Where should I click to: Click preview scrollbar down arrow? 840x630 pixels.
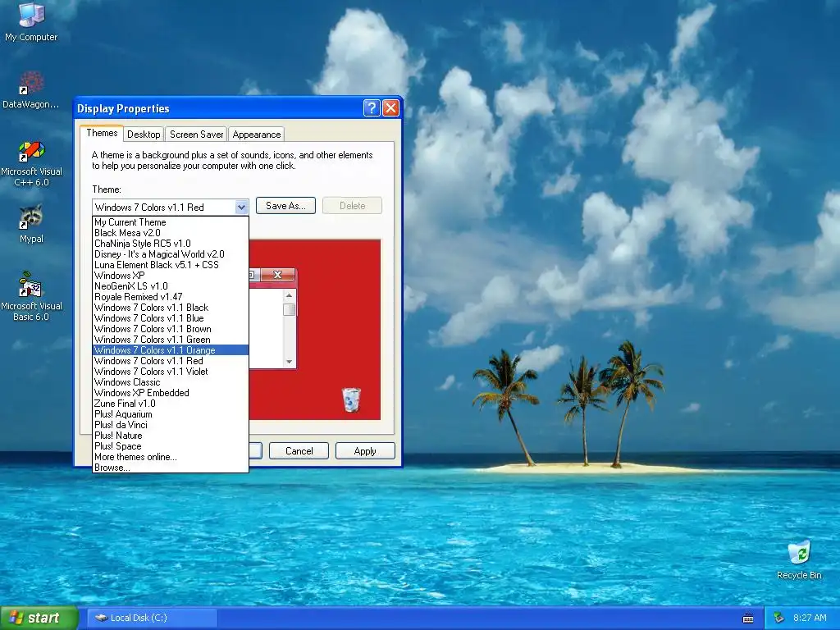290,362
